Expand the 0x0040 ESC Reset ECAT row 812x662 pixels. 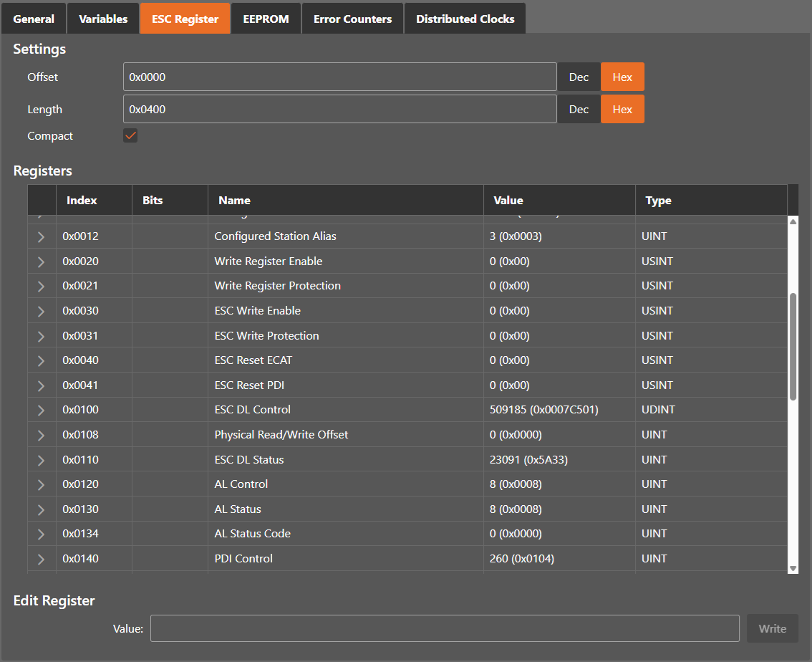[x=41, y=360]
